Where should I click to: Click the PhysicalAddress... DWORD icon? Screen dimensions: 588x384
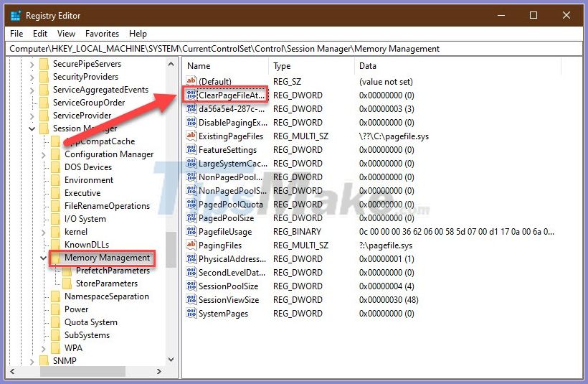(x=191, y=258)
